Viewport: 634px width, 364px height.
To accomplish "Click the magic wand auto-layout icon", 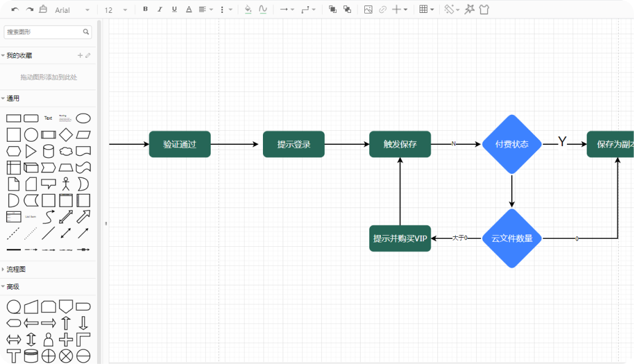I will click(x=469, y=10).
